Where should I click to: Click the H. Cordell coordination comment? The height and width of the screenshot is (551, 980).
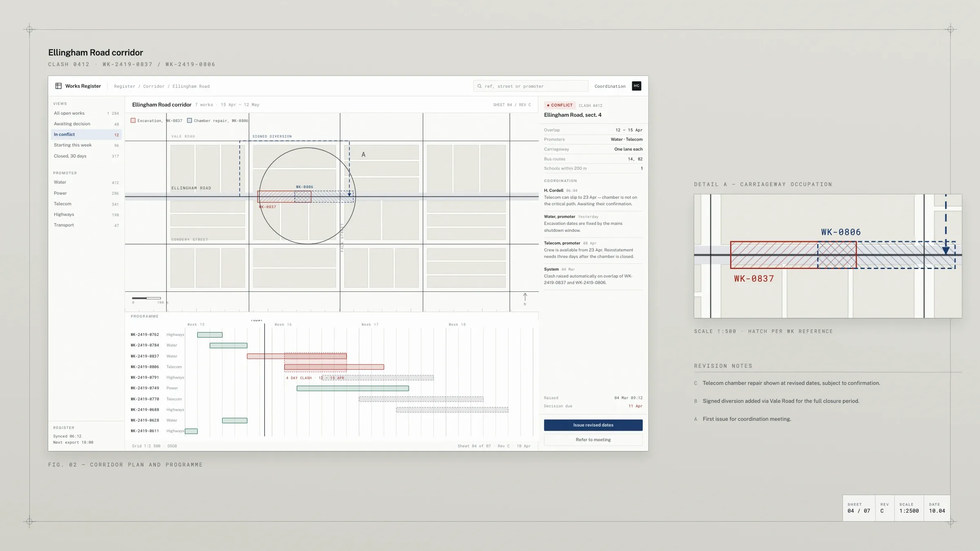coord(593,197)
